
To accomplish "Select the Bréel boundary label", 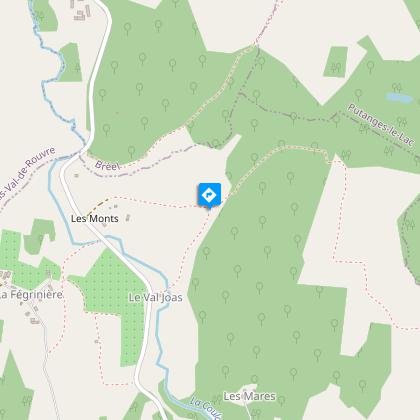I will (107, 165).
